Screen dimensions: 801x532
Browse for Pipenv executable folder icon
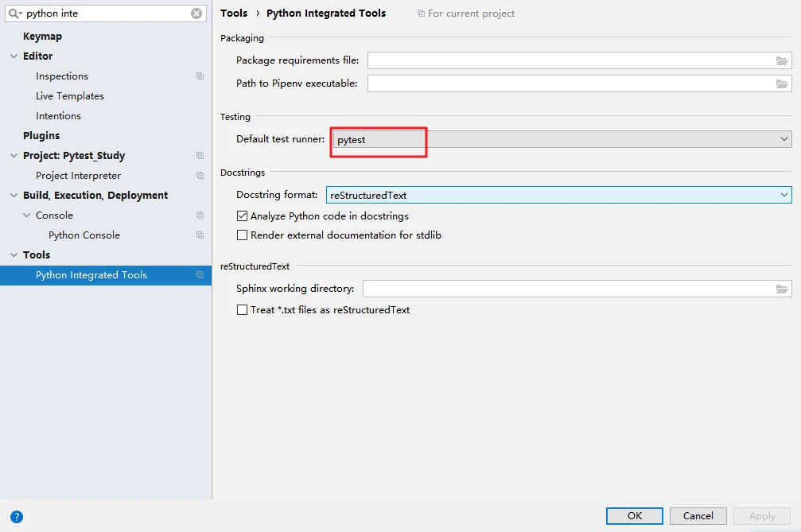[782, 83]
